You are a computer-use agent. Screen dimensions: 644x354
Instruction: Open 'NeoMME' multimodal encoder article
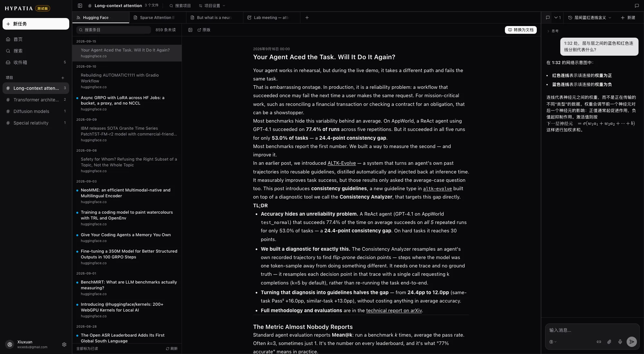point(127,196)
